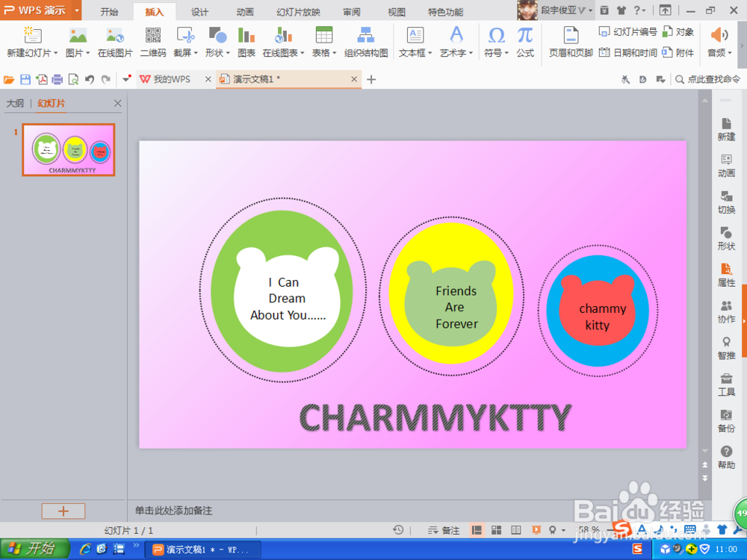Click the 点此查找命令 search command field
Viewport: 747px width, 560px height.
(708, 80)
